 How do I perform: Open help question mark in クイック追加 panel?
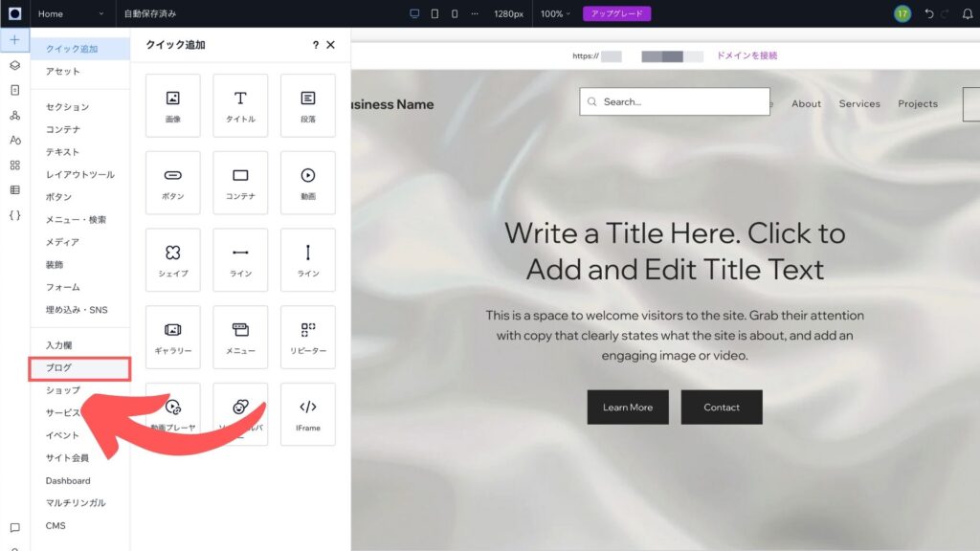pos(316,45)
